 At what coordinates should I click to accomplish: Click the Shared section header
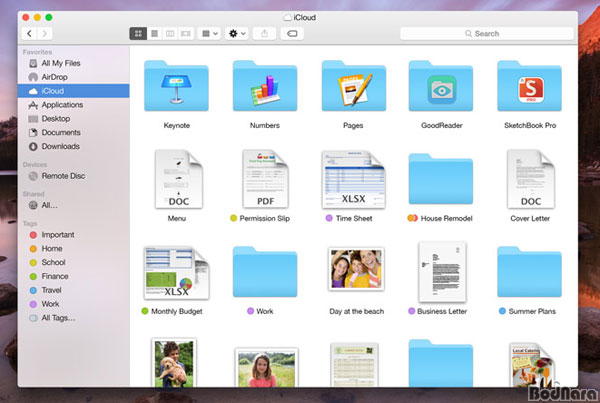[33, 194]
